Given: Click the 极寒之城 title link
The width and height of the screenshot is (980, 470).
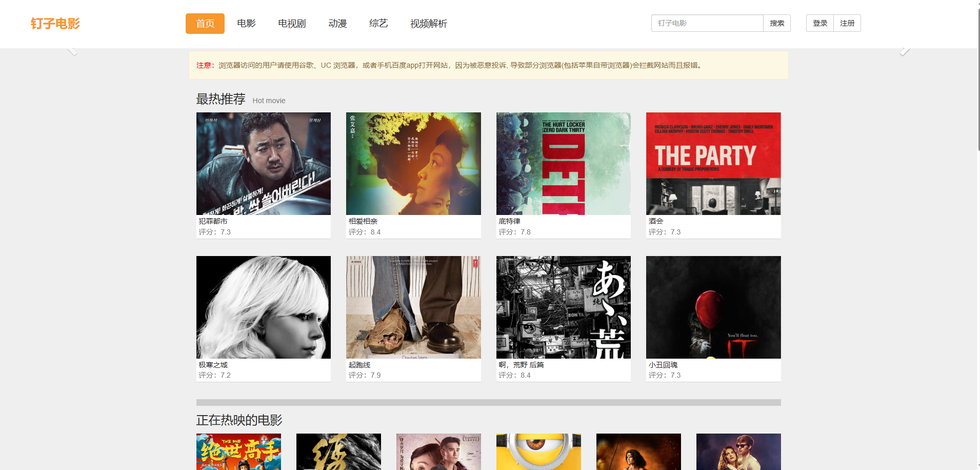Looking at the screenshot, I should click(x=213, y=365).
